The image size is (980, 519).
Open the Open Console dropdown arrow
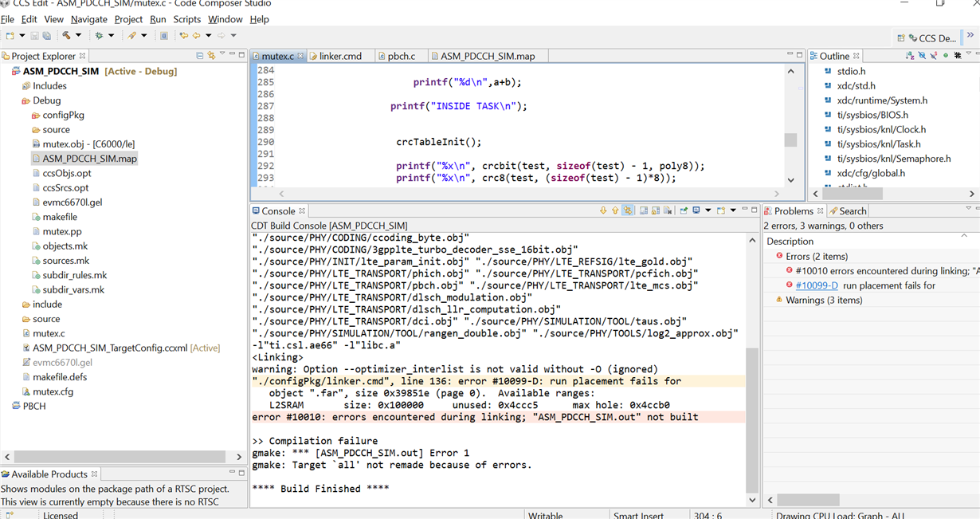click(x=733, y=210)
